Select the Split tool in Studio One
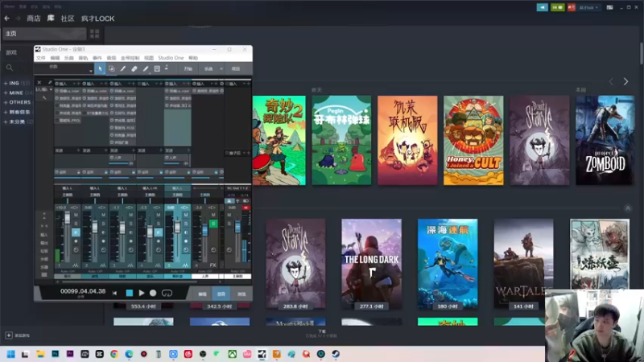 pos(123,68)
